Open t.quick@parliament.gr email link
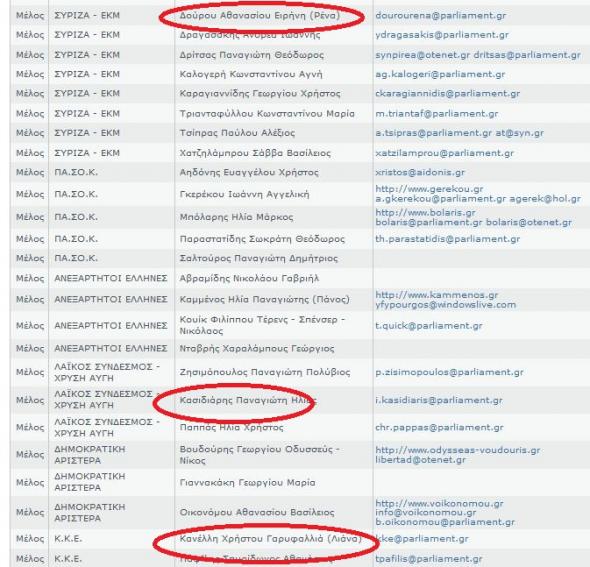 429,326
